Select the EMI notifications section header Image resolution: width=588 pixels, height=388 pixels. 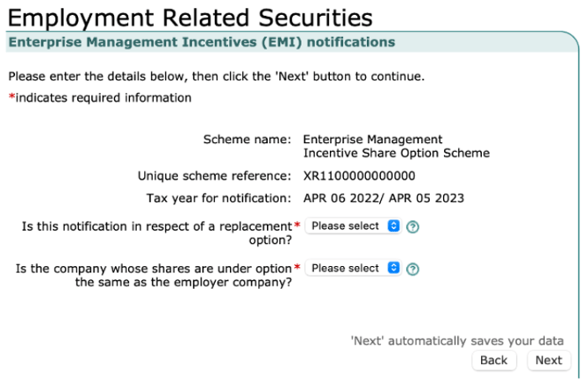tap(201, 42)
